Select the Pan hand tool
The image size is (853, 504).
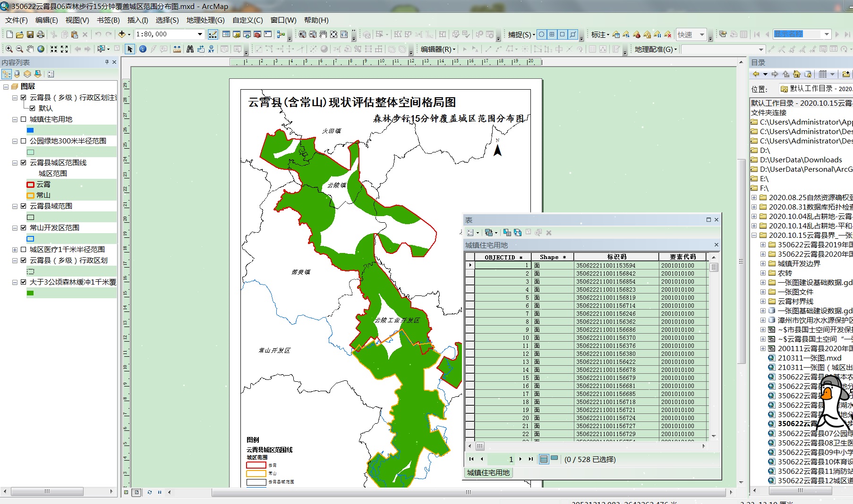tap(30, 49)
